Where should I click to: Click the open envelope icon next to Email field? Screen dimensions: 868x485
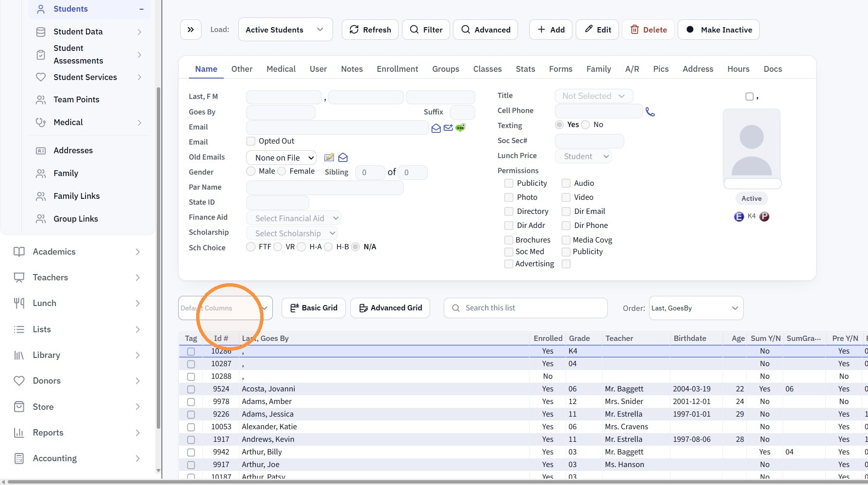tap(436, 128)
